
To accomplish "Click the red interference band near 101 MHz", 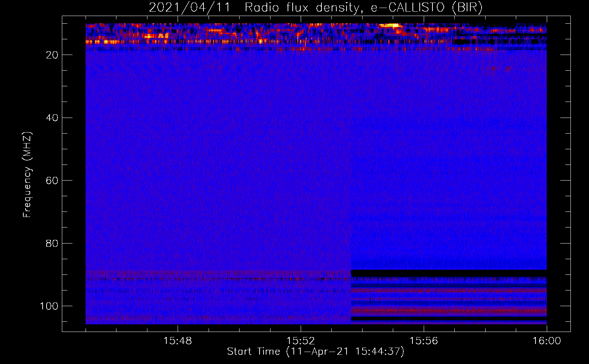I will pyautogui.click(x=448, y=311).
